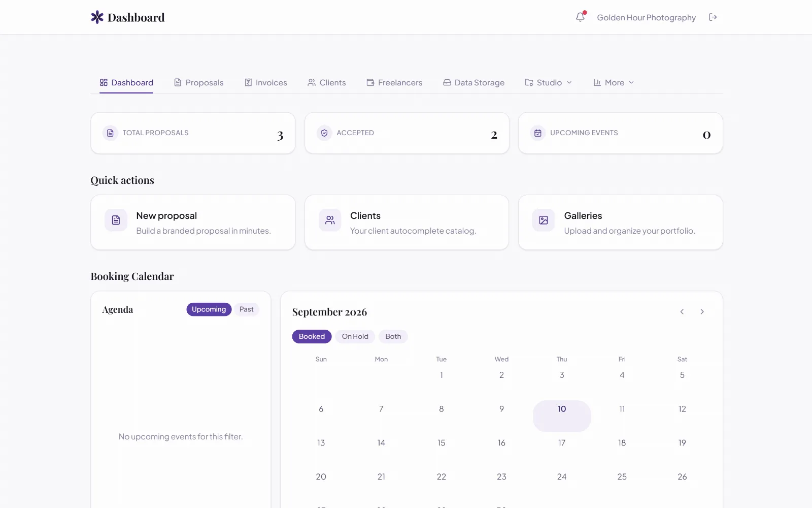Click the Clients quick action people icon
This screenshot has height=508, width=812.
330,220
